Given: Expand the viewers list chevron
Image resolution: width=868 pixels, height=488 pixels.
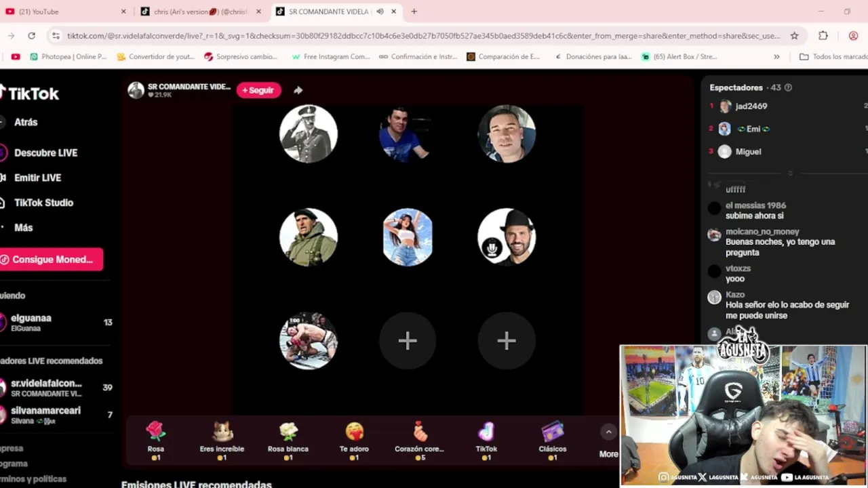Looking at the screenshot, I should (790, 174).
